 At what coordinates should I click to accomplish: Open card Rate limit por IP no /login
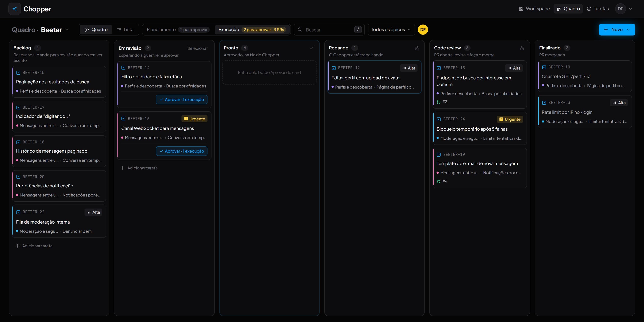(585, 112)
